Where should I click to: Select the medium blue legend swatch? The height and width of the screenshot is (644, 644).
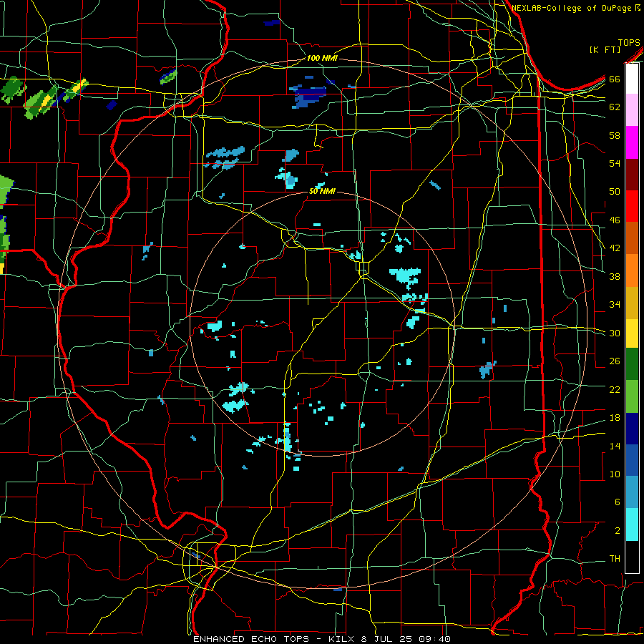coord(632,460)
